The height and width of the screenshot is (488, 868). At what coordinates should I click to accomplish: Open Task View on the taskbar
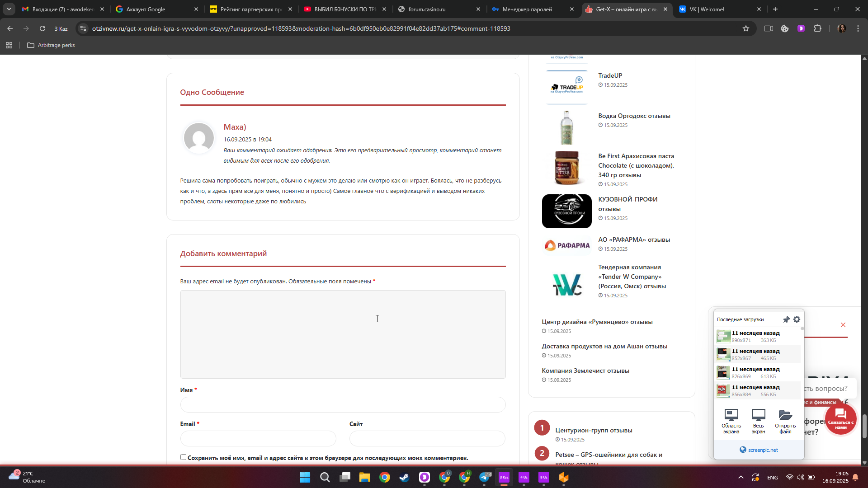(345, 477)
